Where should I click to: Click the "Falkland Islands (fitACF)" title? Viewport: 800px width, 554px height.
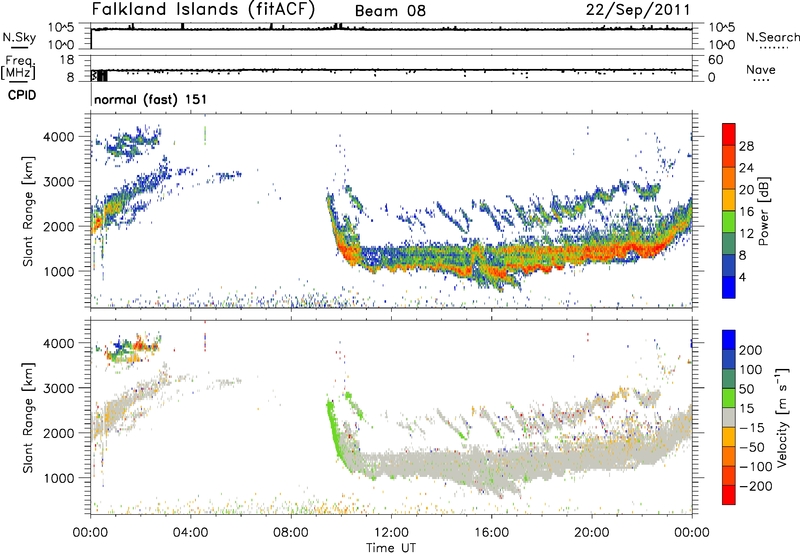pos(203,9)
